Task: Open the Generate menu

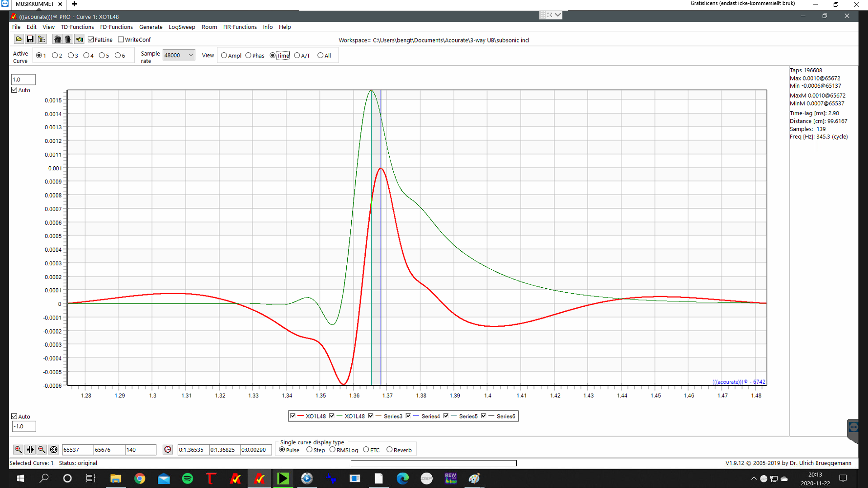Action: [x=151, y=27]
